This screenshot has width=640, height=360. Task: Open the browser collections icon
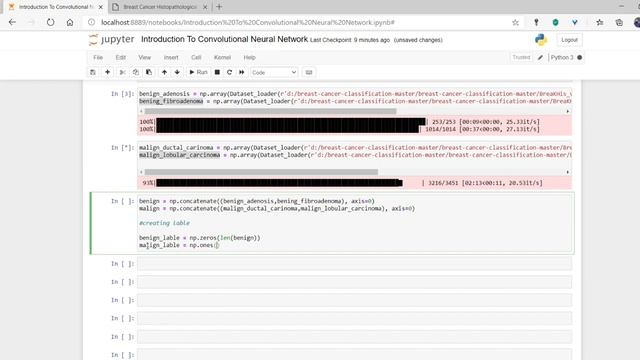coord(619,22)
